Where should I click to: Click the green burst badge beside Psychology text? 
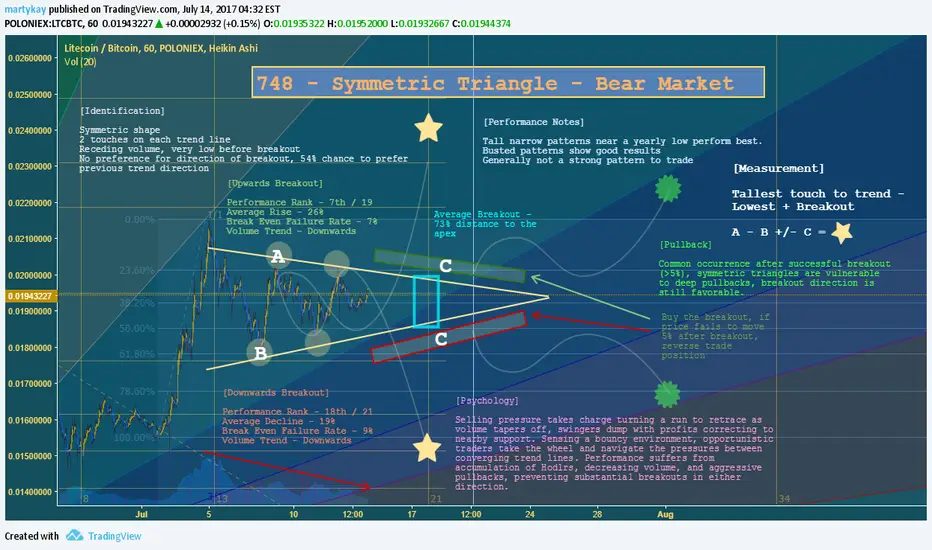click(667, 394)
